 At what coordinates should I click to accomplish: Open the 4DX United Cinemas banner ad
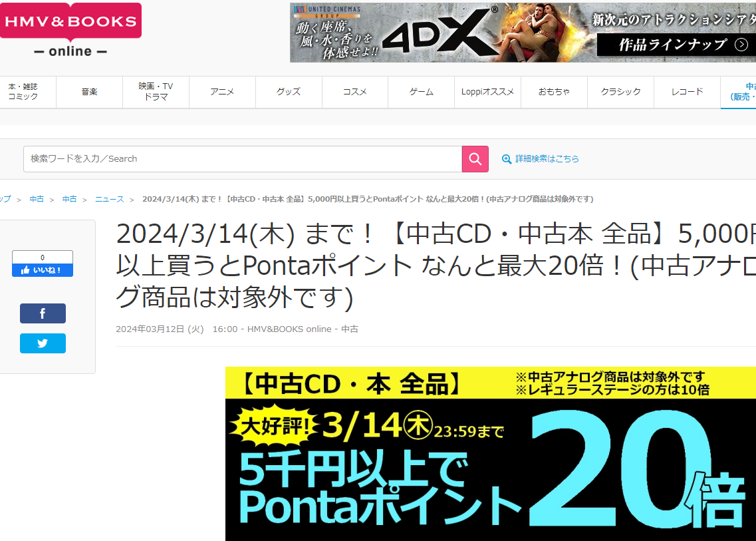tap(523, 33)
